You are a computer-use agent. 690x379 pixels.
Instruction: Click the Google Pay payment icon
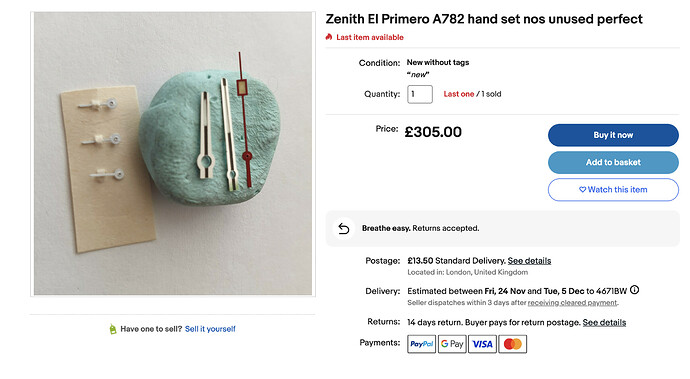[x=452, y=344]
